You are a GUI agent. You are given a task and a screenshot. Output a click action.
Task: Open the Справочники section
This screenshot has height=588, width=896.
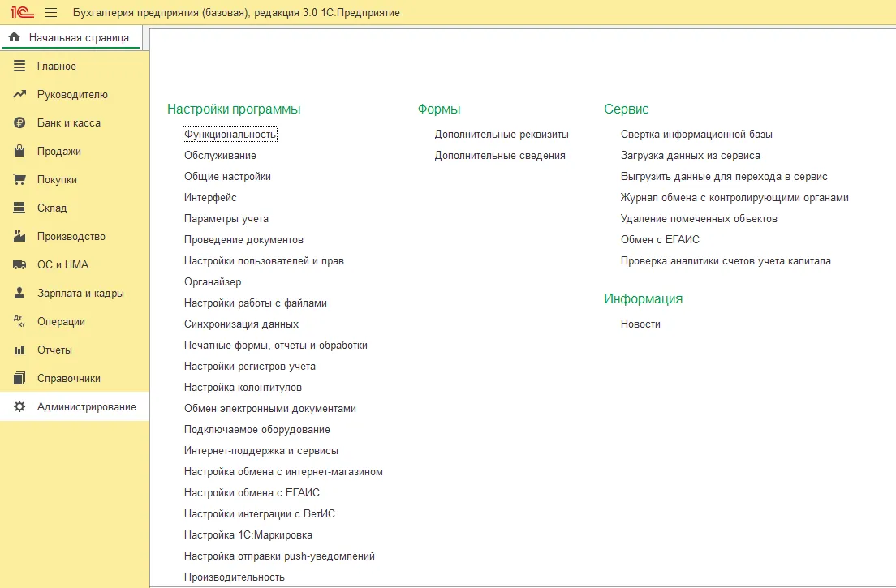pos(68,379)
